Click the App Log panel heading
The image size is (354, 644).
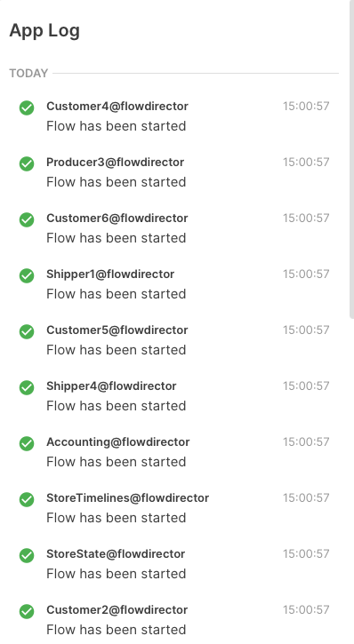coord(44,31)
